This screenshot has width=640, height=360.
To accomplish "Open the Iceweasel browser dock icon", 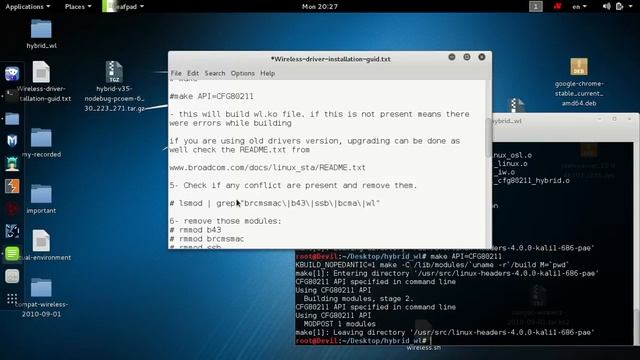I will tap(12, 74).
